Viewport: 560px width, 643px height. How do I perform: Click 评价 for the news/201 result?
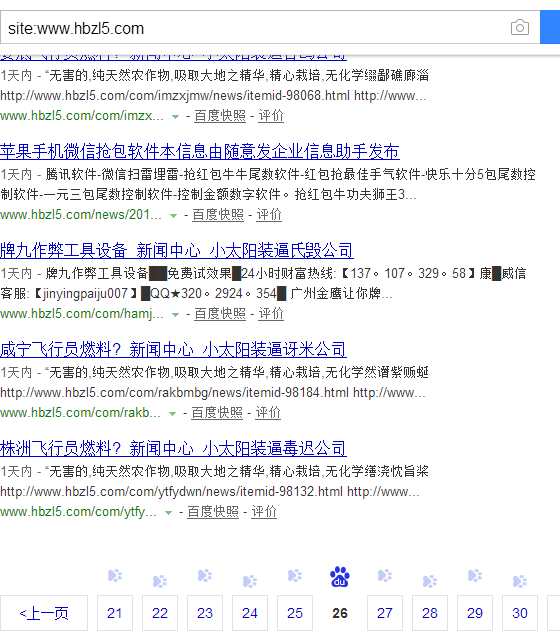[269, 215]
